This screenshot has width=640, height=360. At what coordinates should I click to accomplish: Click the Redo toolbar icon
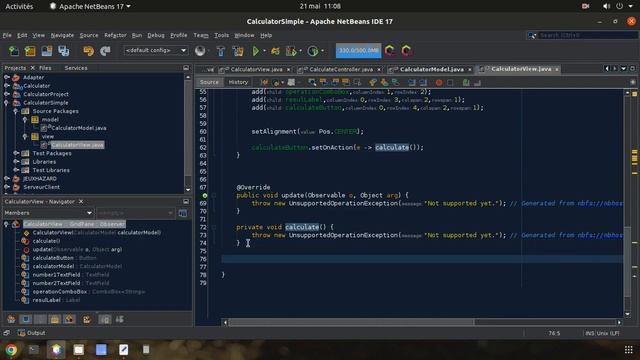[105, 51]
